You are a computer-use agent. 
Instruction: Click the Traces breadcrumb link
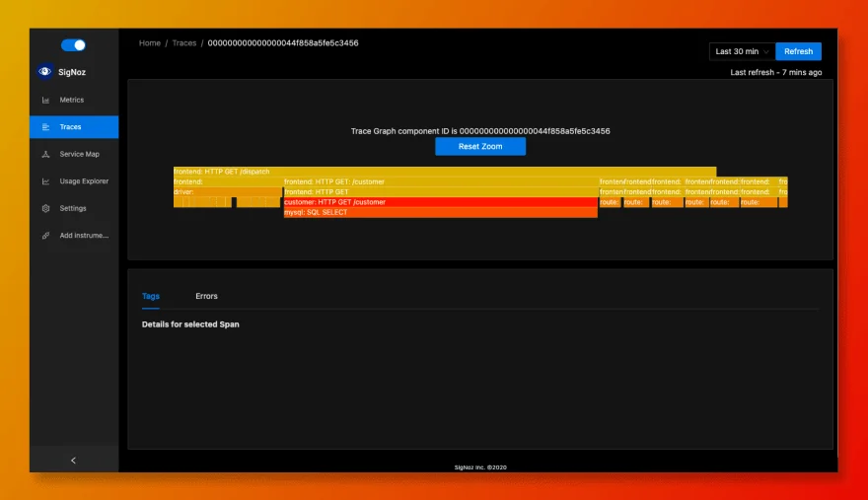184,43
